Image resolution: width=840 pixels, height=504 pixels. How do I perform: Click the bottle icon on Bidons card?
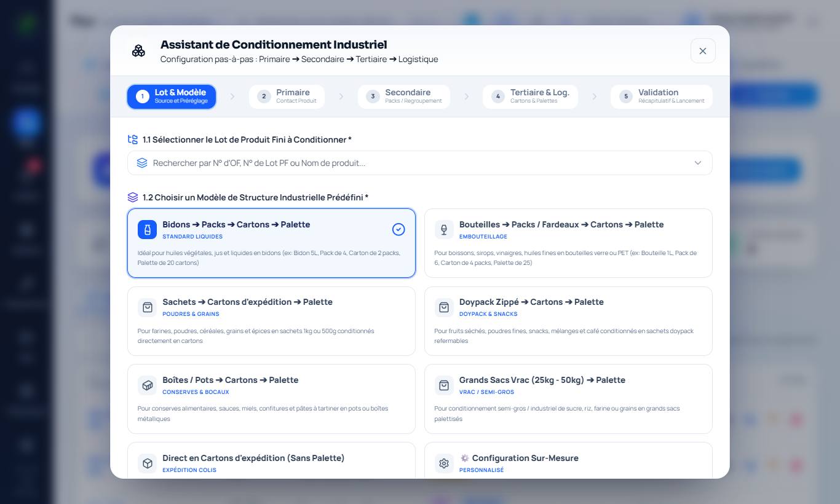148,230
